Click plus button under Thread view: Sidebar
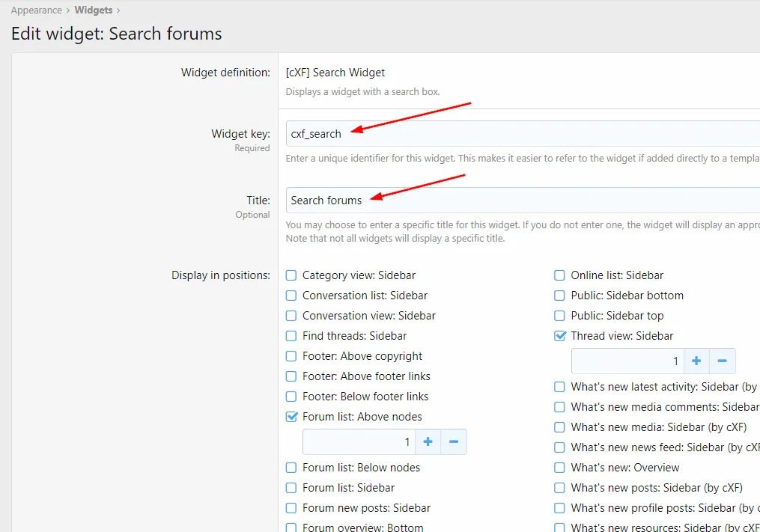 pos(696,361)
